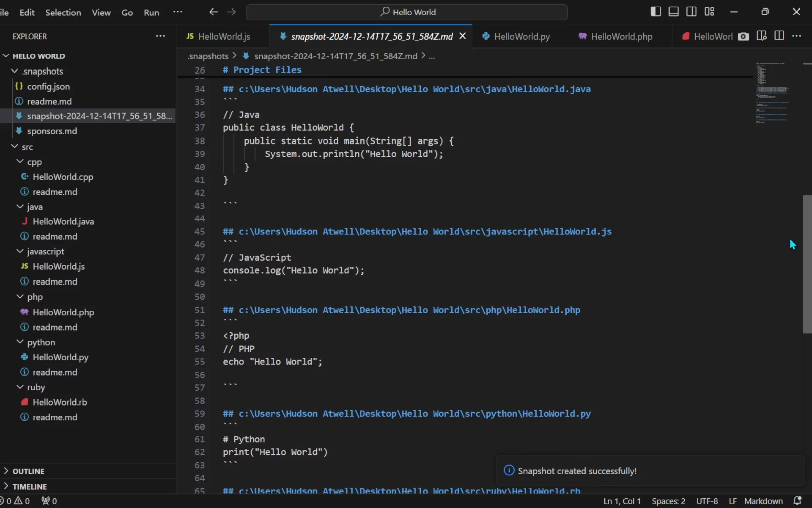Open markdown preview to the side icon
Viewport: 812px width, 508px height.
[x=761, y=36]
